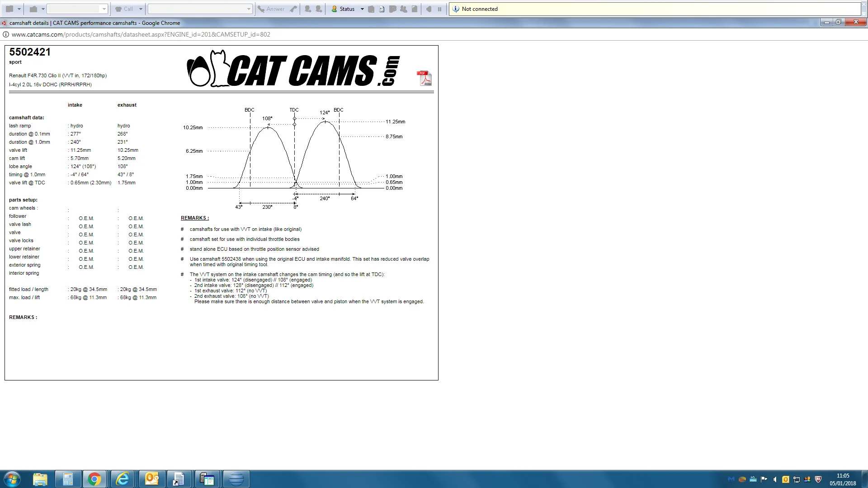Open the phone number combo box
868x488 pixels.
[x=200, y=9]
